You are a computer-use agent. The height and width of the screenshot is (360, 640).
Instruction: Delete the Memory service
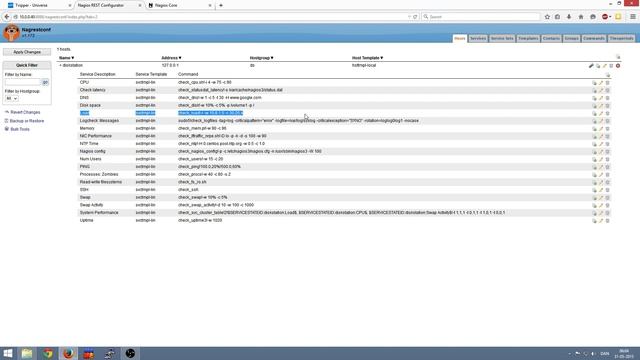[x=607, y=129]
